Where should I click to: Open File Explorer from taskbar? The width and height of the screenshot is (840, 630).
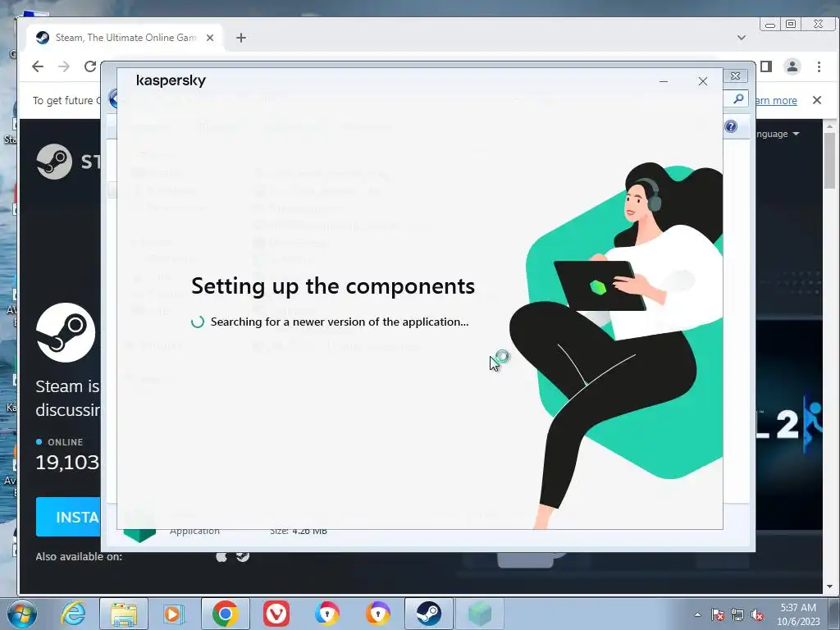point(124,614)
